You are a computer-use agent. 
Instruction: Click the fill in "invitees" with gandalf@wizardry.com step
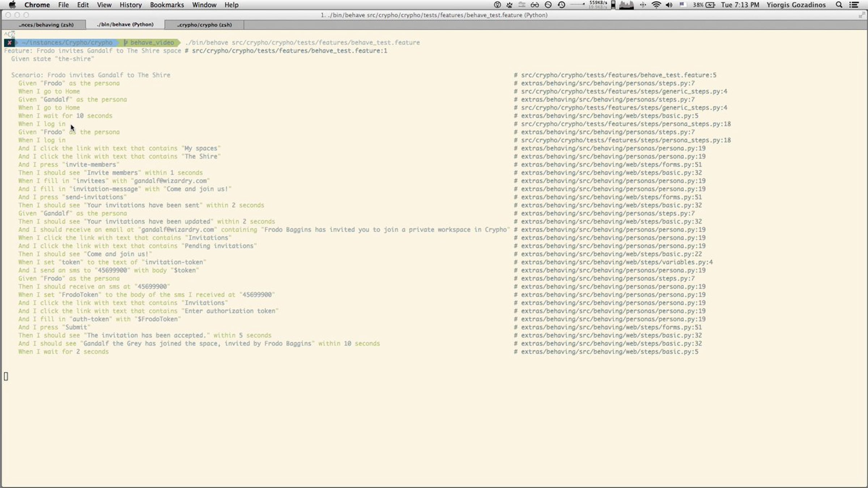click(114, 181)
